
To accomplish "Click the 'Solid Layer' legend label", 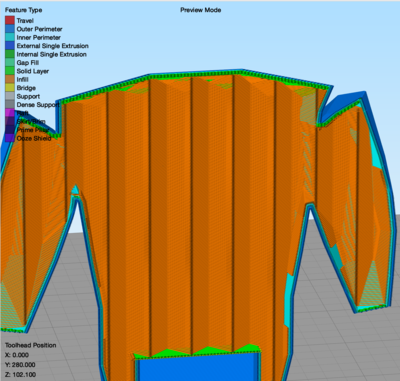I will pos(33,71).
